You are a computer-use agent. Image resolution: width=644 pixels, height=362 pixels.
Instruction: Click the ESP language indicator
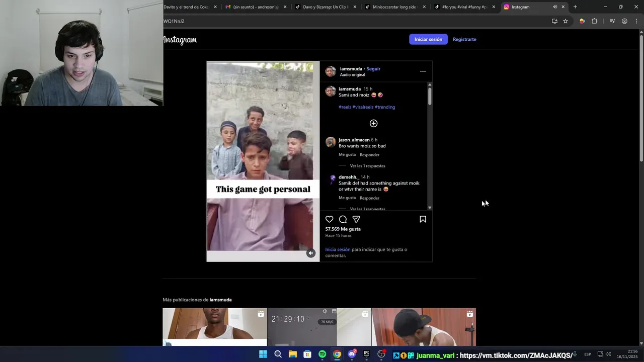click(x=588, y=354)
